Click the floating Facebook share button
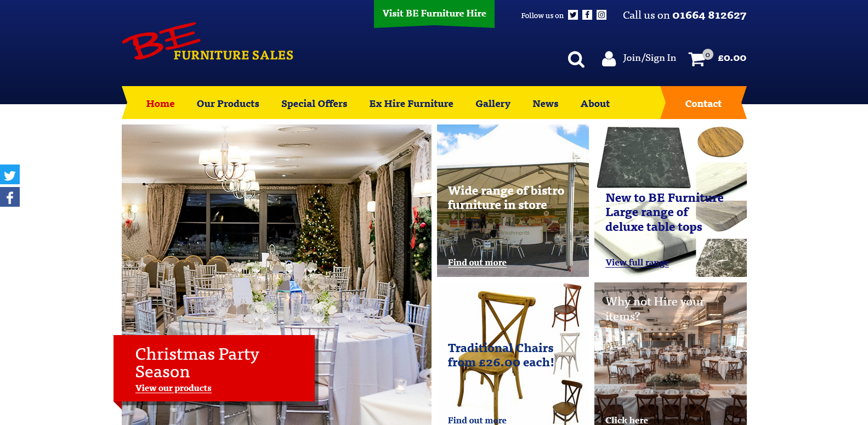The image size is (868, 425). 10,197
